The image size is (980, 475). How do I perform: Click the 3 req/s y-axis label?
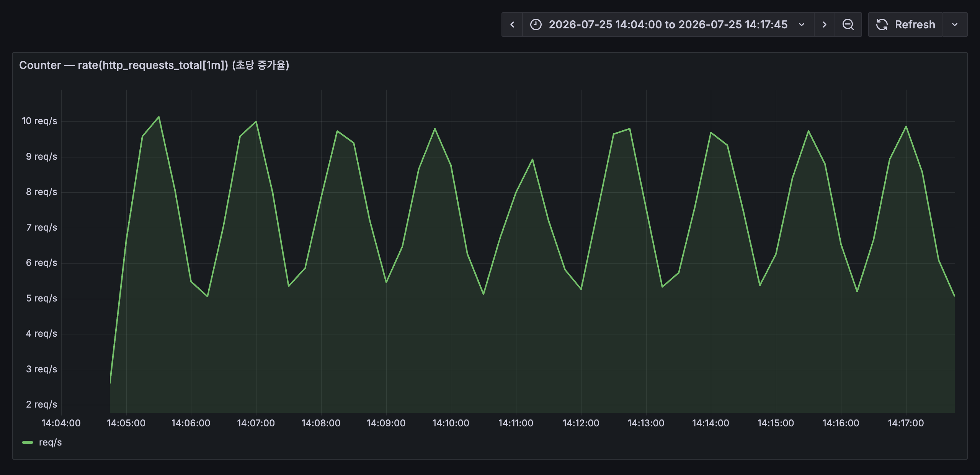(41, 369)
